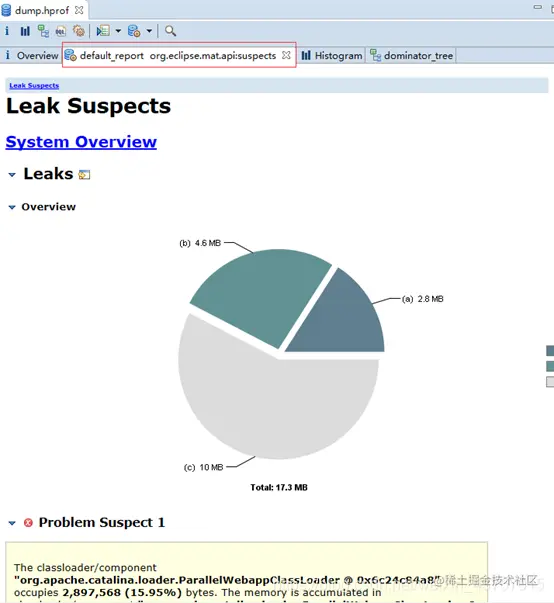Switch to the dominator_tree tab
Viewport: 554px width, 603px height.
411,56
